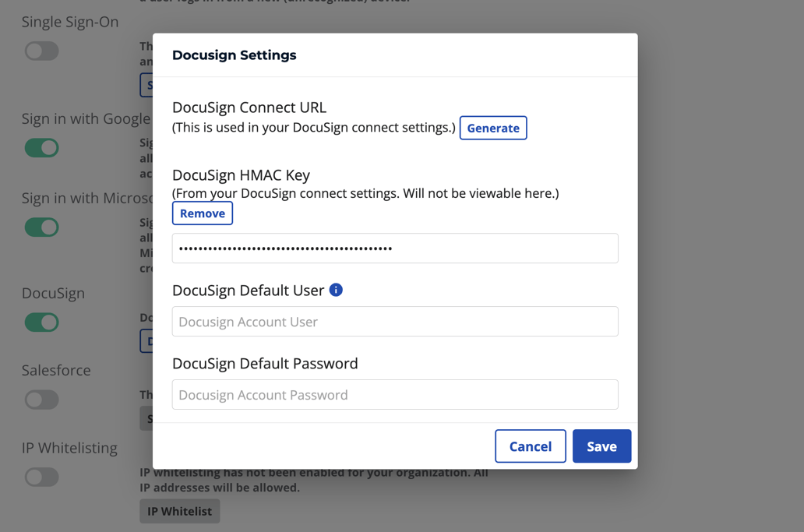This screenshot has height=532, width=804.
Task: Save the Docusign Settings
Action: point(601,446)
